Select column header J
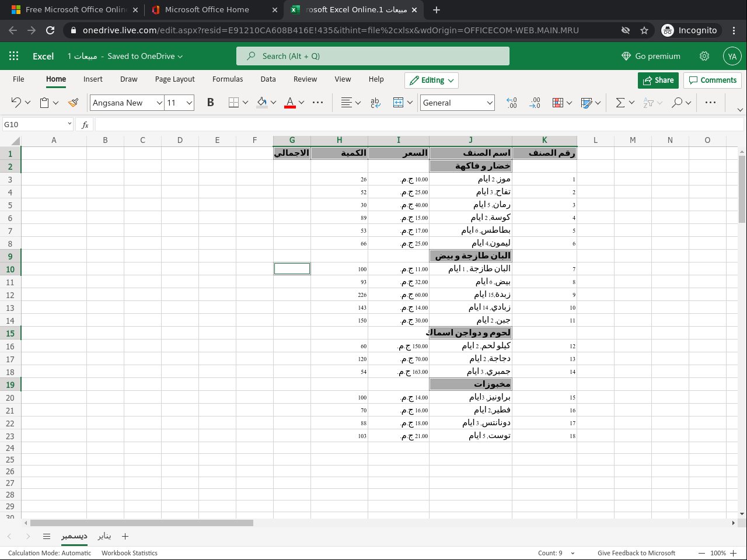This screenshot has height=560, width=747. click(x=470, y=140)
